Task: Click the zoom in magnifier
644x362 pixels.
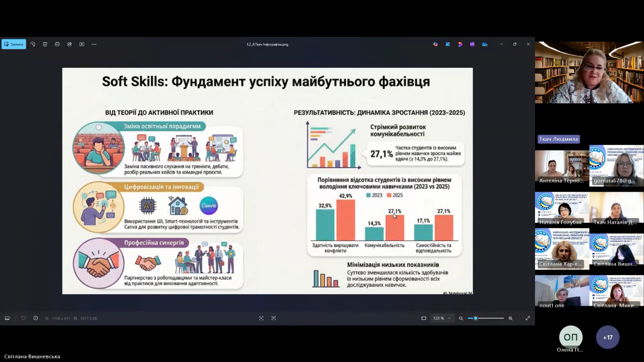Action: pos(511,318)
